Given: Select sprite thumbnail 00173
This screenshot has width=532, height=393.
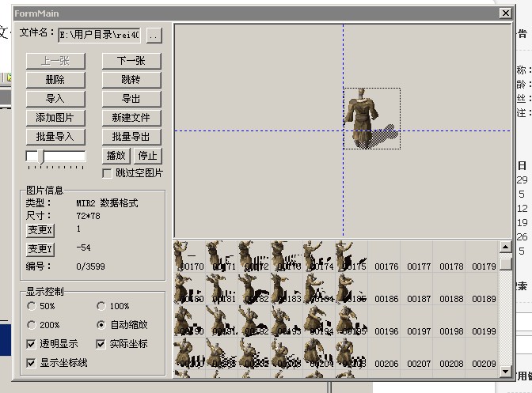Looking at the screenshot, I should pos(287,256).
